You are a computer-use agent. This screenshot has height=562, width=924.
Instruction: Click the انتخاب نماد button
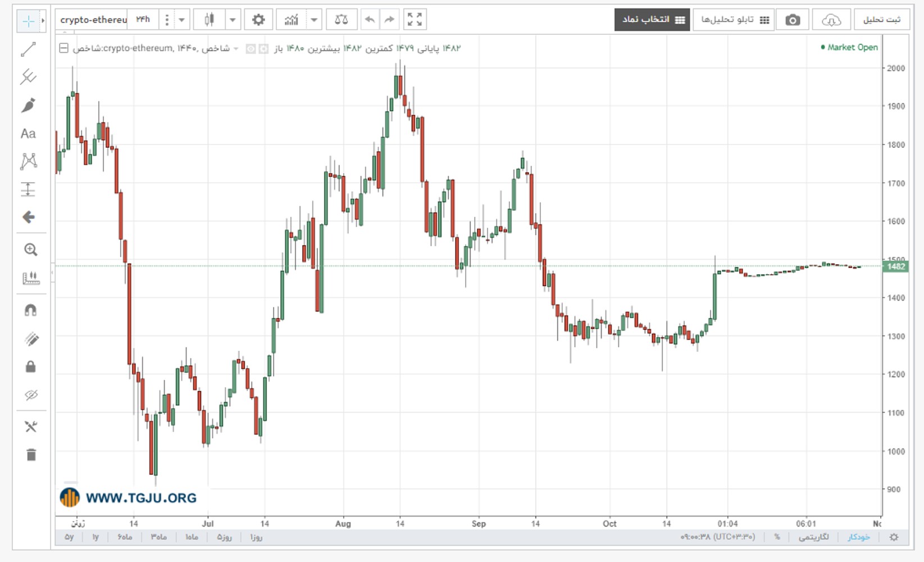(652, 20)
